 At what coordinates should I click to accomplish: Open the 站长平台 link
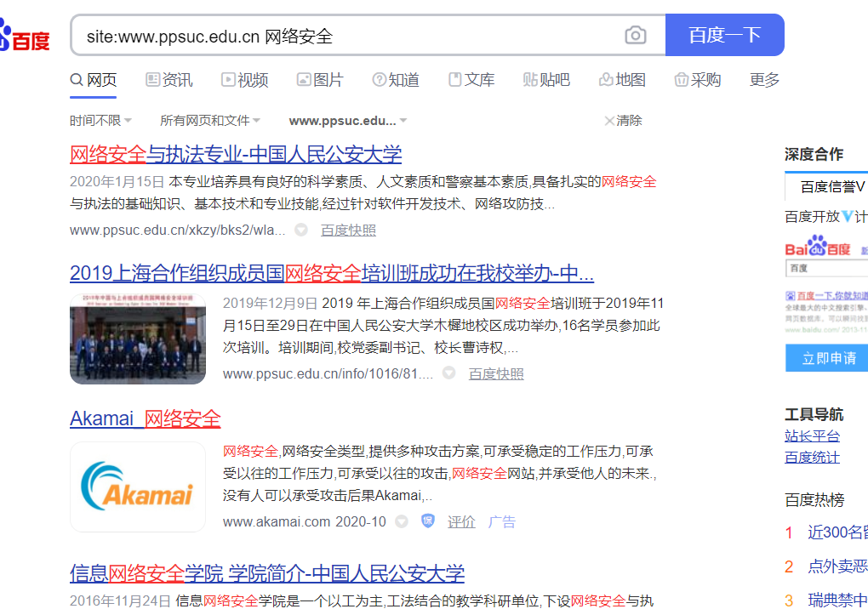812,435
